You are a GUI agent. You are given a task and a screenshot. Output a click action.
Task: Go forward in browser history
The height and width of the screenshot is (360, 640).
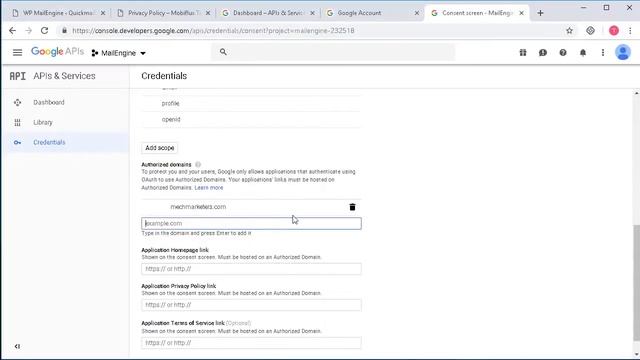28,31
